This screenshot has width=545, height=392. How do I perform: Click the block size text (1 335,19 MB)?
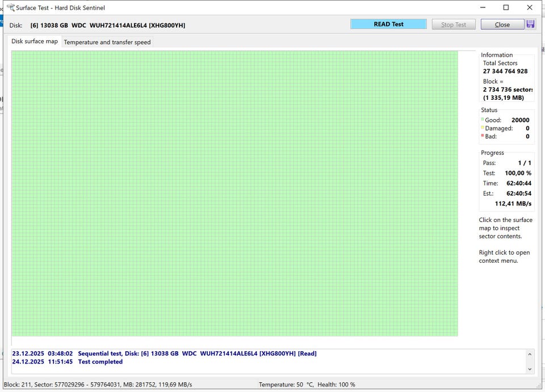(504, 98)
